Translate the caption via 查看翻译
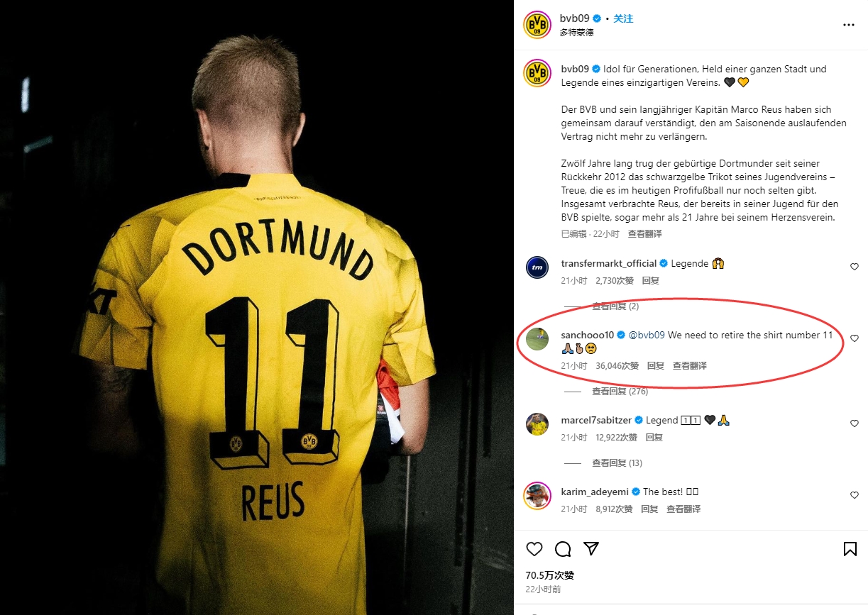868x615 pixels. (x=644, y=234)
